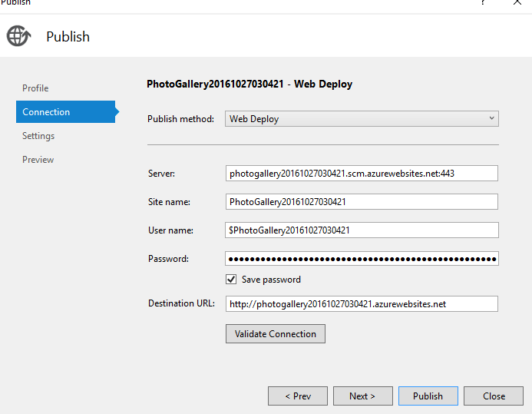The height and width of the screenshot is (414, 532).
Task: Close the Publish window via X
Action: click(x=517, y=2)
